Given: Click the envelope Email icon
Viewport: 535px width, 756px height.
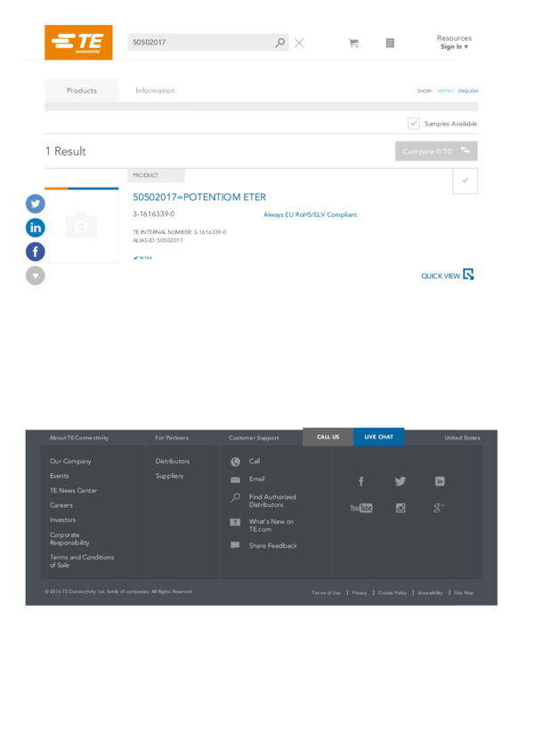Looking at the screenshot, I should (x=235, y=479).
